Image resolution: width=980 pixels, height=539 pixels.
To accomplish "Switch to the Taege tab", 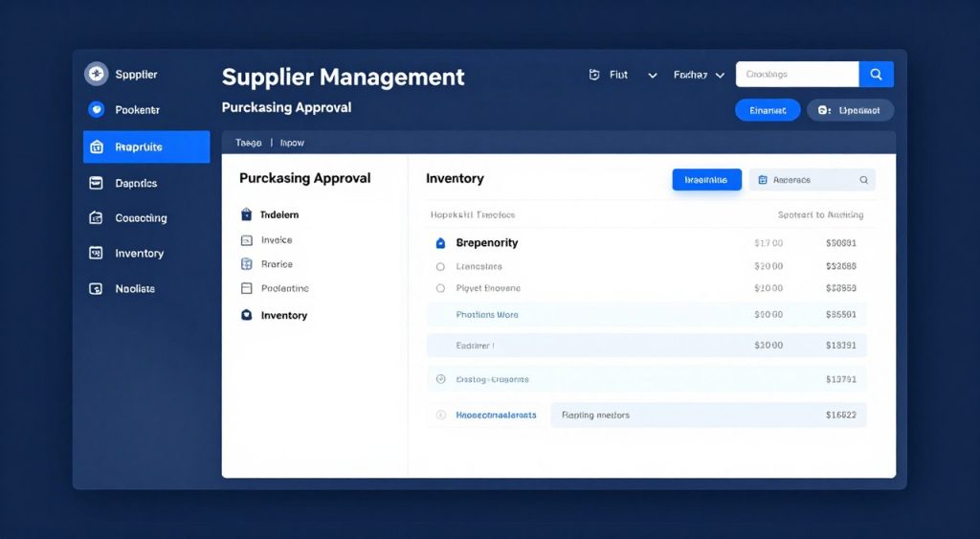I will [248, 143].
